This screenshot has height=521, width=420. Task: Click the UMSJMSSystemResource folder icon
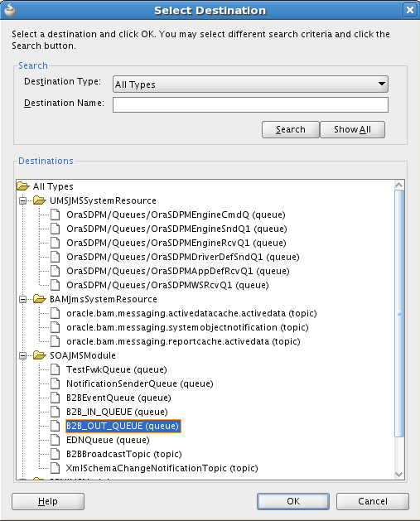[x=40, y=200]
